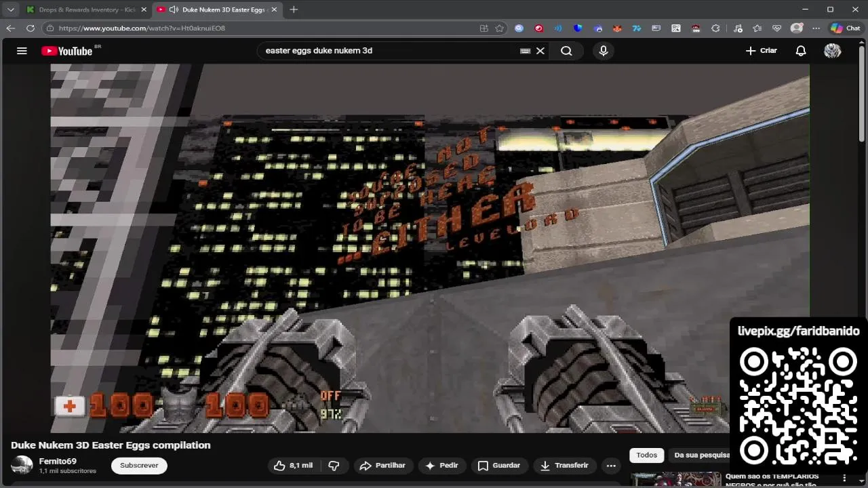Like the video with the thumbs up button
Image resolution: width=868 pixels, height=488 pixels.
(x=294, y=466)
